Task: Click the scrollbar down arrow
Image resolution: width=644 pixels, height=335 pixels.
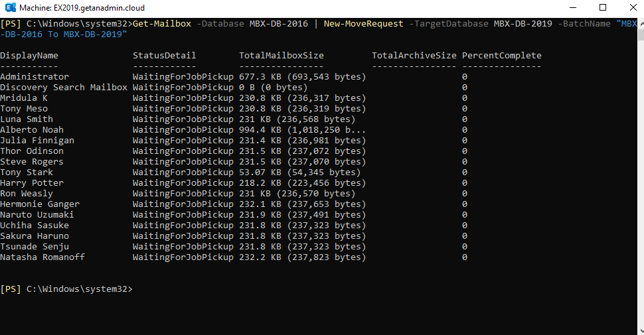Action: (x=641, y=331)
